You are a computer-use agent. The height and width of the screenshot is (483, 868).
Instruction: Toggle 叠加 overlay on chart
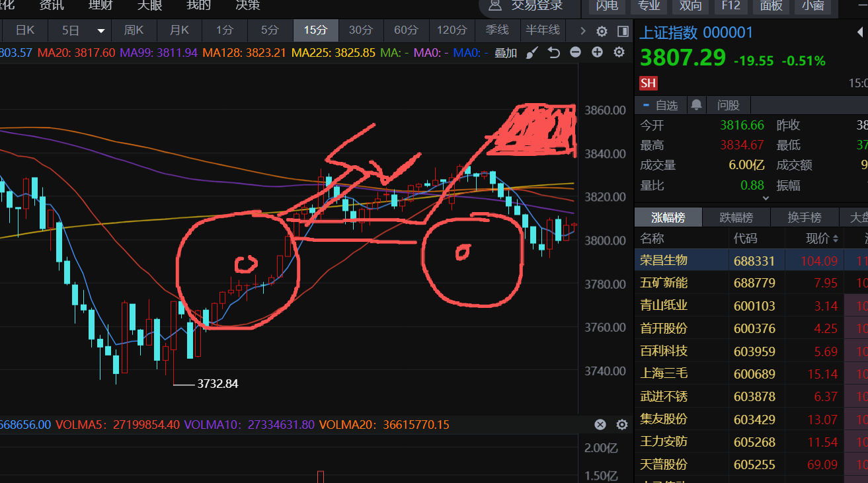tap(506, 53)
